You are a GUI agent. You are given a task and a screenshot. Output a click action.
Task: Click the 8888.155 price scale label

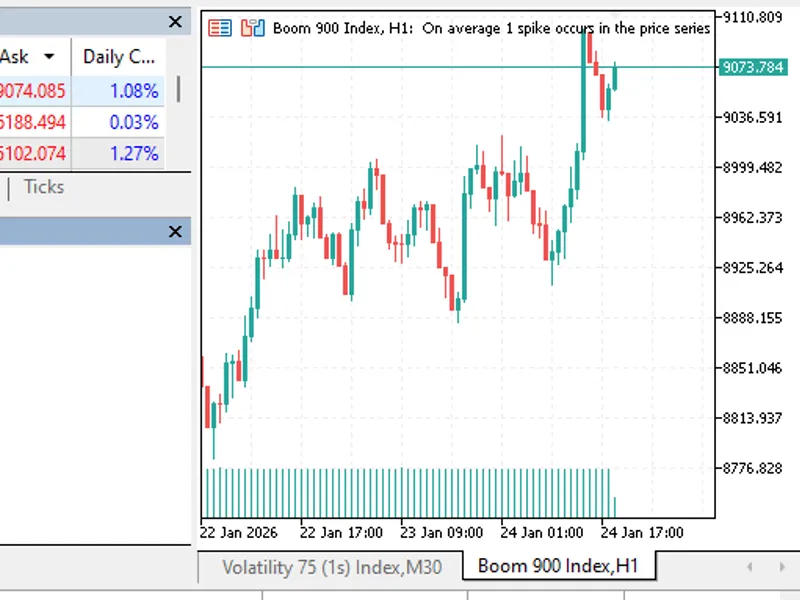[x=753, y=318]
